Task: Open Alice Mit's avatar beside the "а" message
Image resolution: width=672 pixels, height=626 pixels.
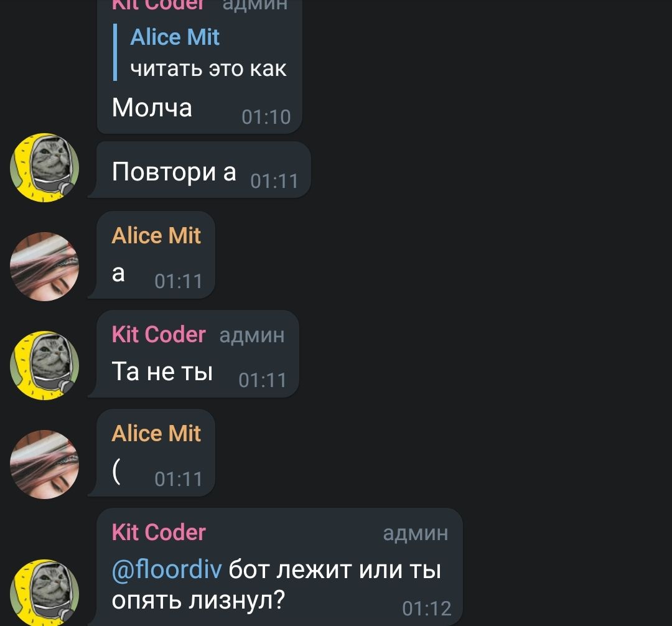Action: point(45,266)
